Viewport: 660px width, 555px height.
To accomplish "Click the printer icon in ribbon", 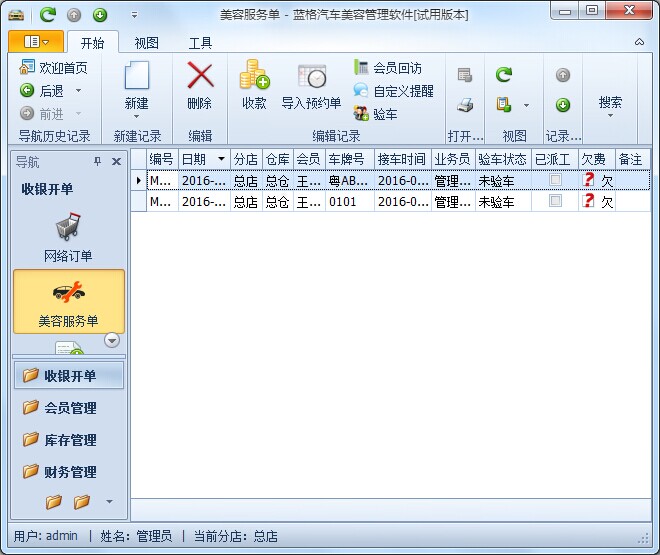I will pos(464,105).
